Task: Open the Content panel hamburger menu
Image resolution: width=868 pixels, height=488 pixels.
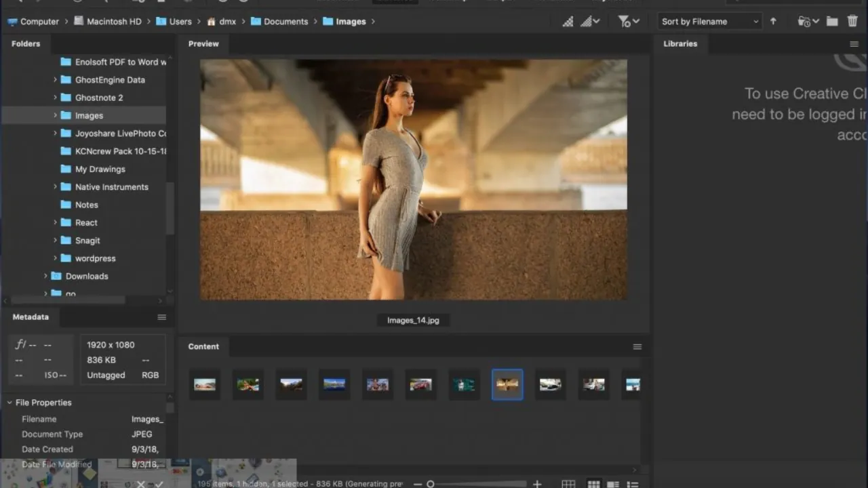Action: click(637, 346)
